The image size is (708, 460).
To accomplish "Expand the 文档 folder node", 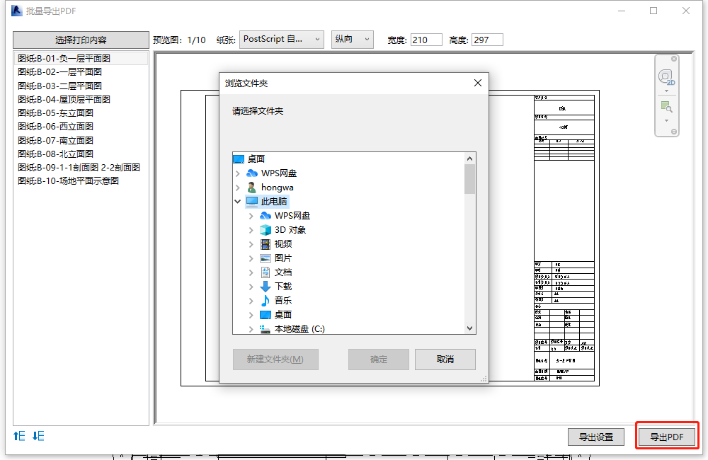I will click(250, 272).
